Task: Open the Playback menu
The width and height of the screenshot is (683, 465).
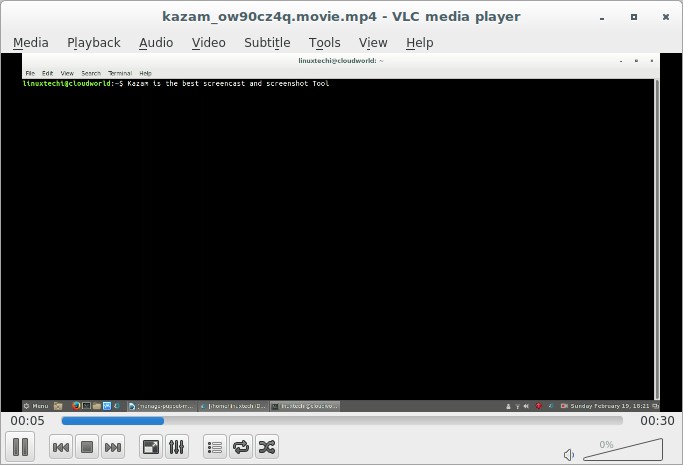Action: [x=94, y=43]
